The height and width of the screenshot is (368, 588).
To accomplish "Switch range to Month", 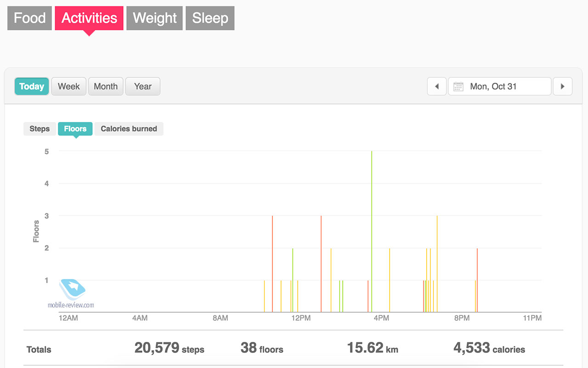I will [x=106, y=86].
